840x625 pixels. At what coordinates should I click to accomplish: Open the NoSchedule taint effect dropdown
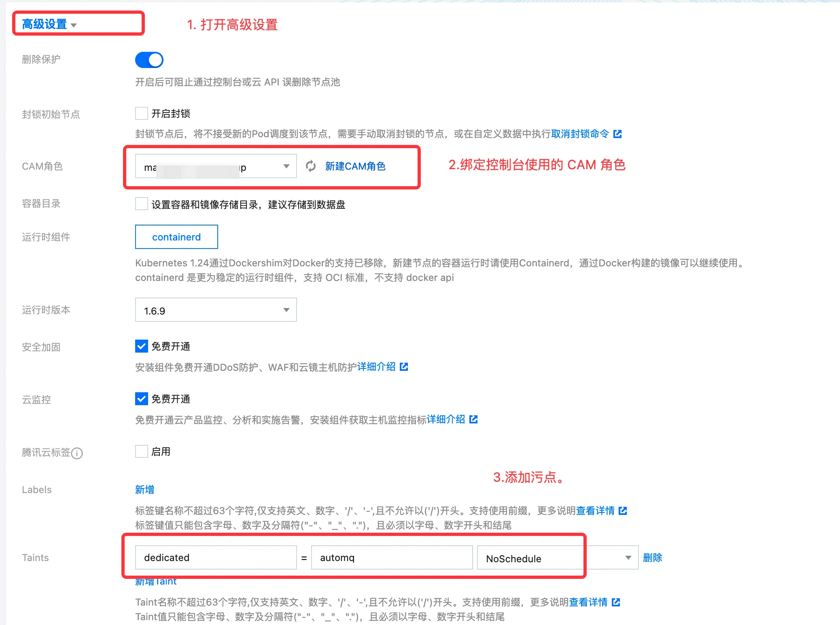pyautogui.click(x=557, y=558)
